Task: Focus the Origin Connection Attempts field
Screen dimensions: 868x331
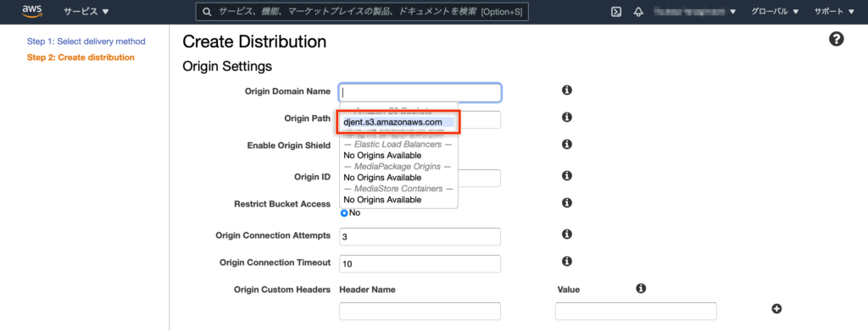Action: pyautogui.click(x=420, y=236)
